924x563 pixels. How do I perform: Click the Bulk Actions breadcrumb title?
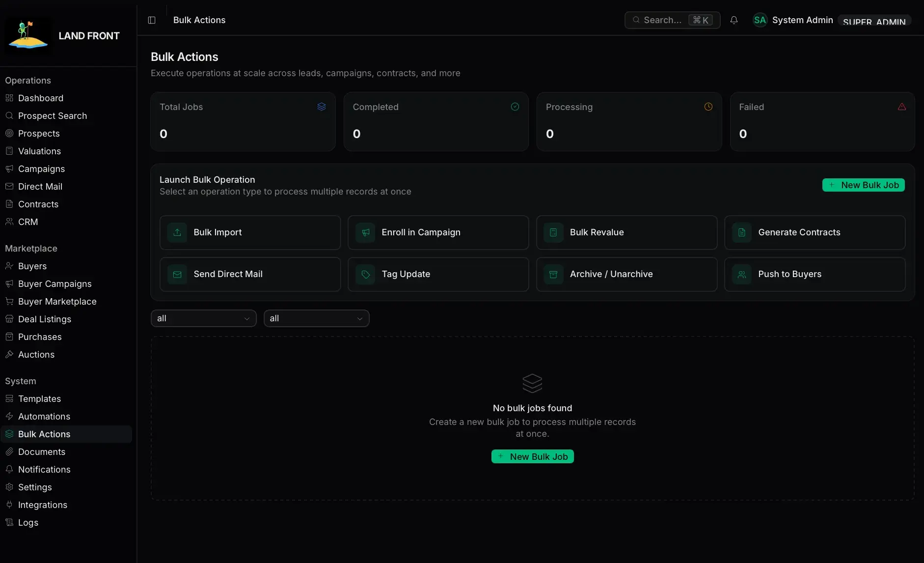click(199, 20)
